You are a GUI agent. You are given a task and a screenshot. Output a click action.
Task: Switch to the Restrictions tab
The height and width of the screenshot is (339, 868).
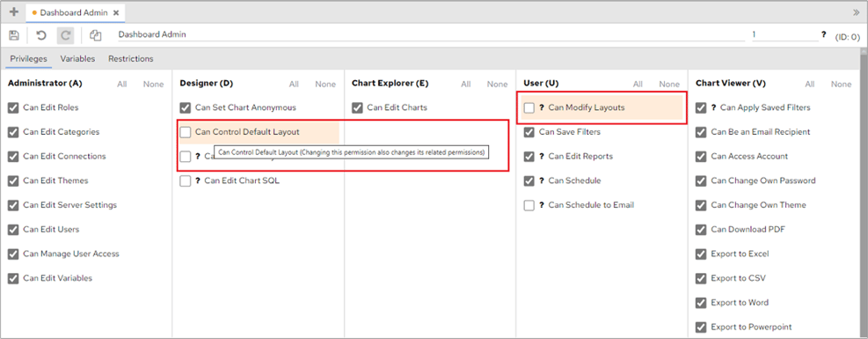click(x=131, y=58)
